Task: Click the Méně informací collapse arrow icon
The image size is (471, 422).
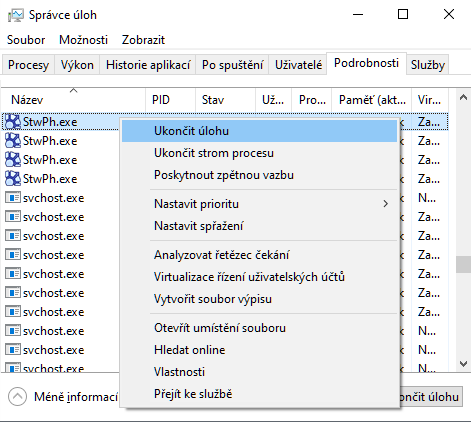Action: pos(17,397)
